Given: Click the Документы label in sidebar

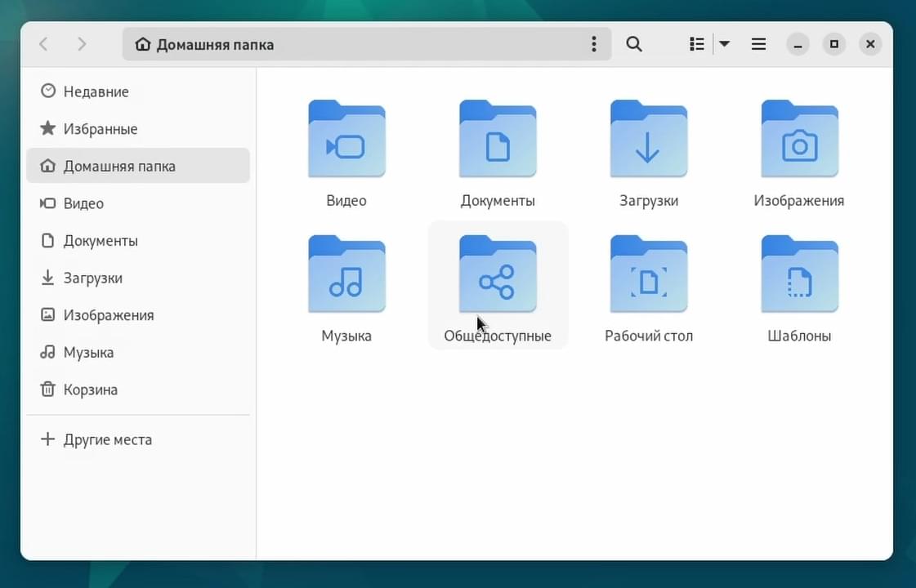Looking at the screenshot, I should tap(101, 241).
